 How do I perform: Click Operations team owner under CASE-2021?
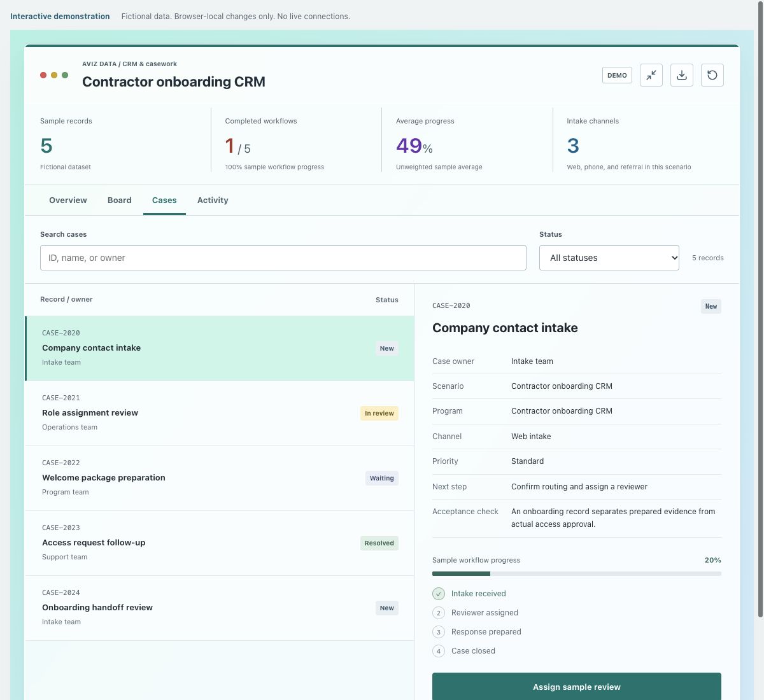click(69, 427)
